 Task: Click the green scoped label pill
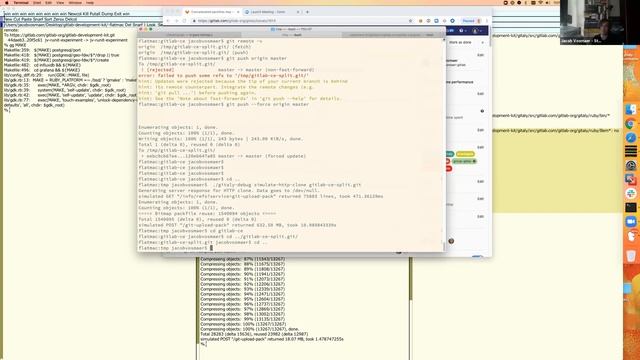[x=464, y=161]
